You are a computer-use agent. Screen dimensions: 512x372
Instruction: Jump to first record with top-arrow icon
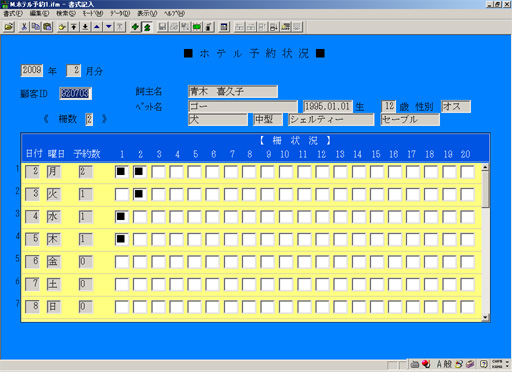74,27
